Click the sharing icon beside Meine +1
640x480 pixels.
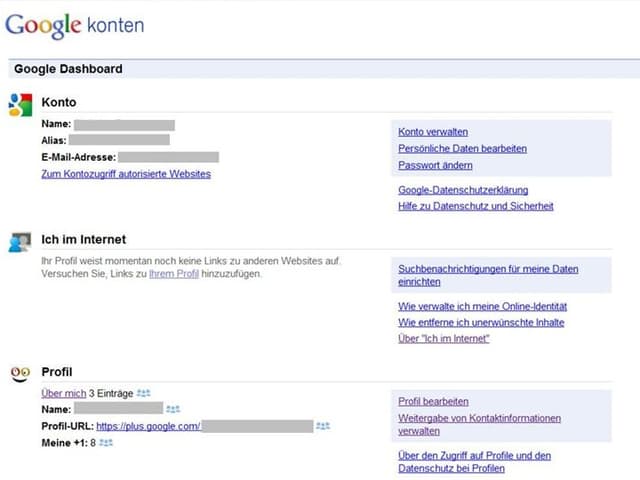coord(106,442)
